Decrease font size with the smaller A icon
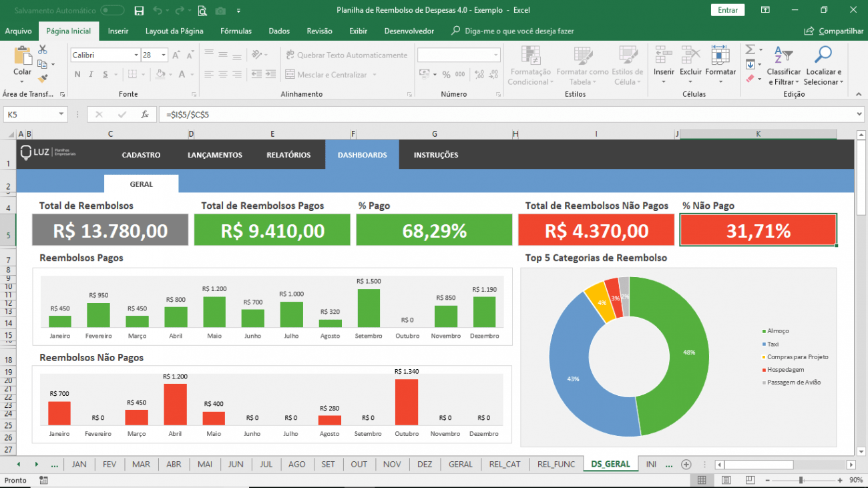Viewport: 868px width, 488px height. pos(190,55)
